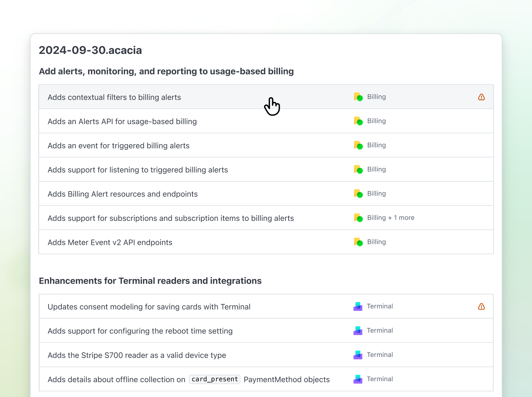Click Billing icon in triggered billing alerts event row

358,146
